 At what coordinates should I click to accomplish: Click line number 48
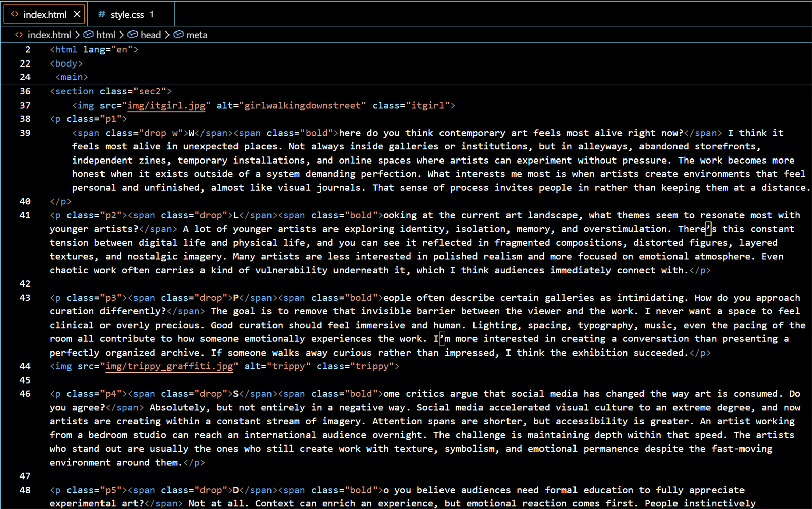click(x=25, y=490)
